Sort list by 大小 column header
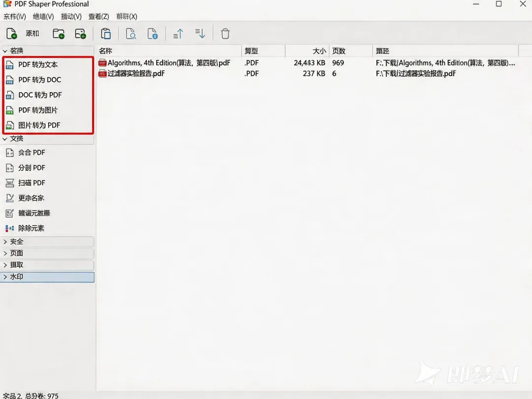The image size is (532, 399). 307,51
